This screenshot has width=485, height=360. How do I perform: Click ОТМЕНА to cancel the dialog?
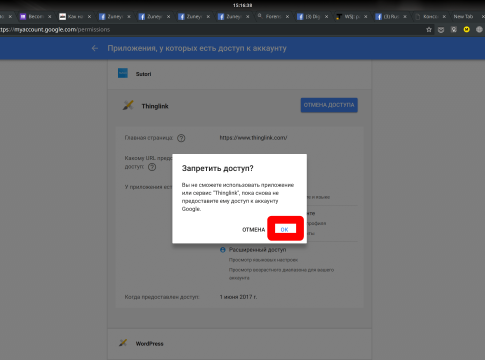253,230
